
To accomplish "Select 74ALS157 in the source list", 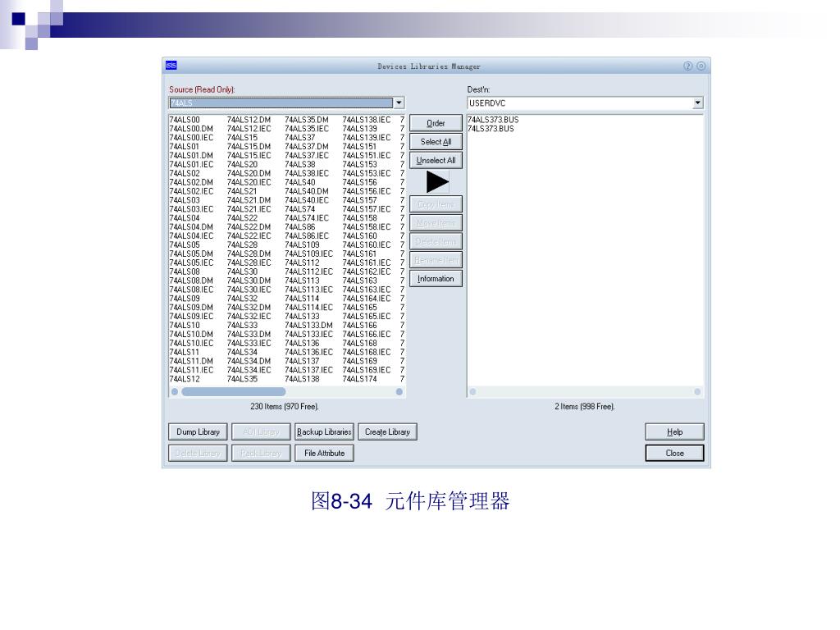I will 360,200.
